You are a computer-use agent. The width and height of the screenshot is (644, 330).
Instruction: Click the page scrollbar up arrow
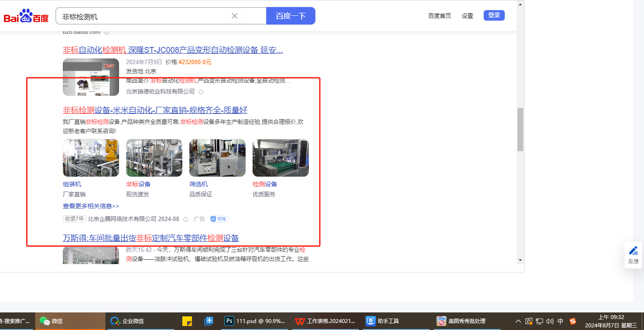pyautogui.click(x=521, y=4)
